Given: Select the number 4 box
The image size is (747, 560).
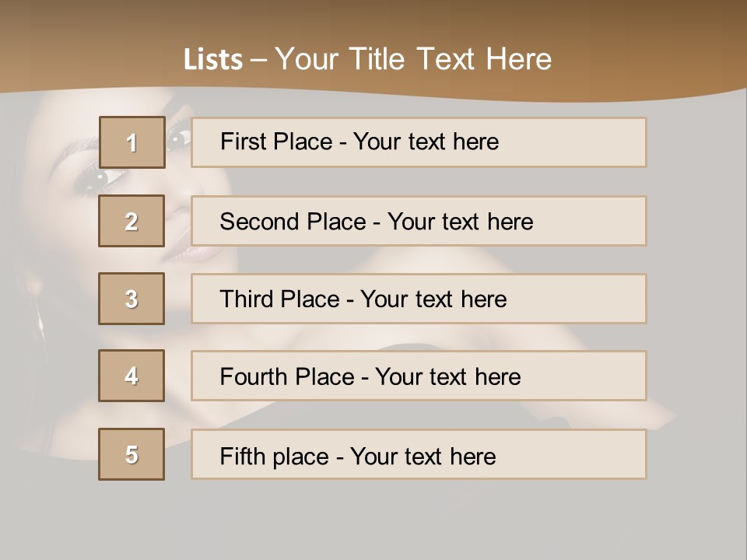Looking at the screenshot, I should (x=132, y=376).
